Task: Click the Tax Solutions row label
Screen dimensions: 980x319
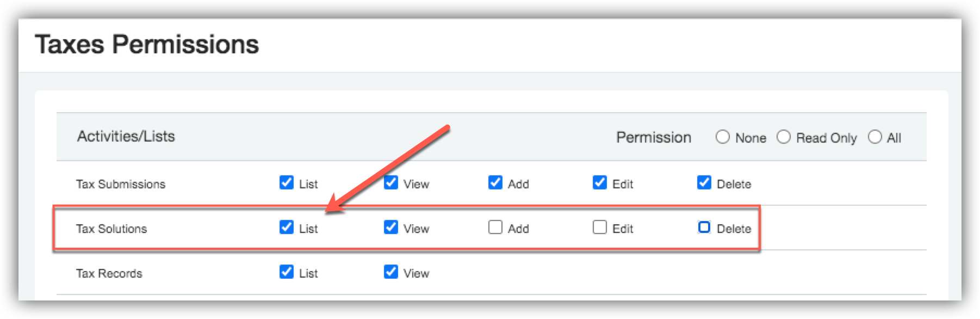Action: 111,229
